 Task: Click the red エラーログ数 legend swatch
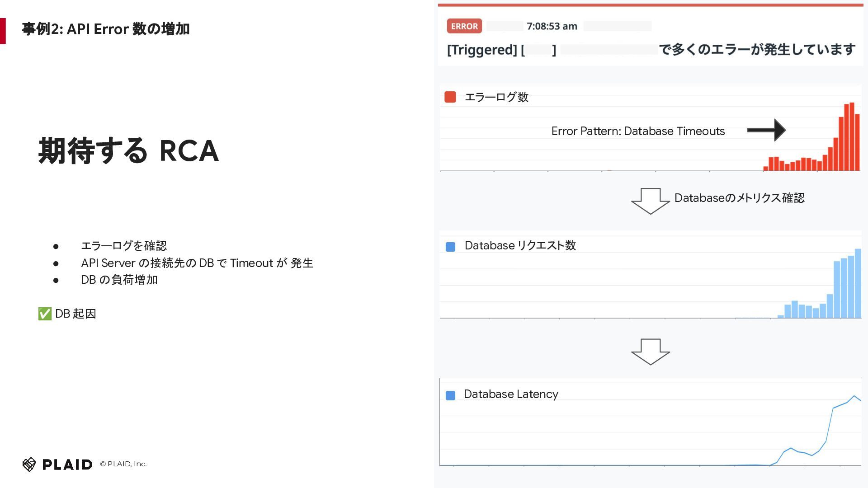[x=450, y=97]
